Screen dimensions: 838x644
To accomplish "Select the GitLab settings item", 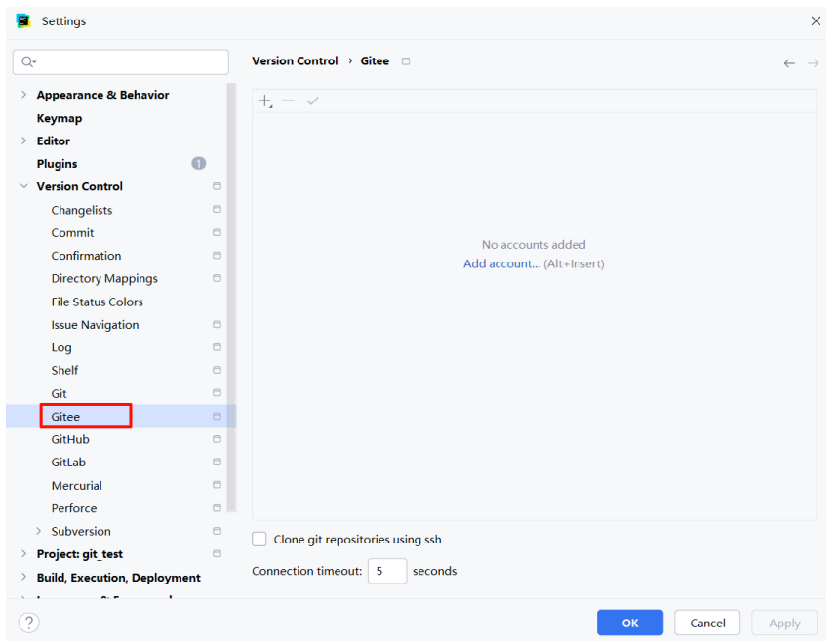I will [x=68, y=463].
